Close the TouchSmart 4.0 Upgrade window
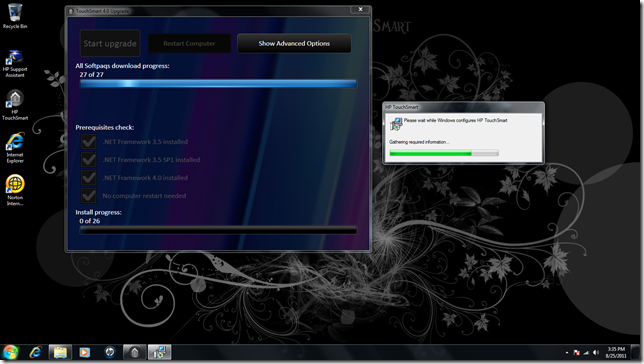Viewport: 644px width, 364px height. 360,9
